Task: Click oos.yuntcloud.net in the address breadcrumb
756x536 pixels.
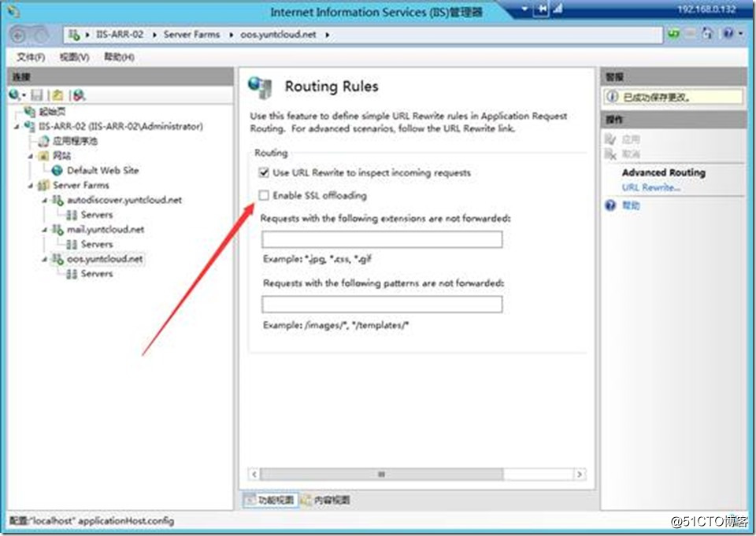Action: point(278,34)
